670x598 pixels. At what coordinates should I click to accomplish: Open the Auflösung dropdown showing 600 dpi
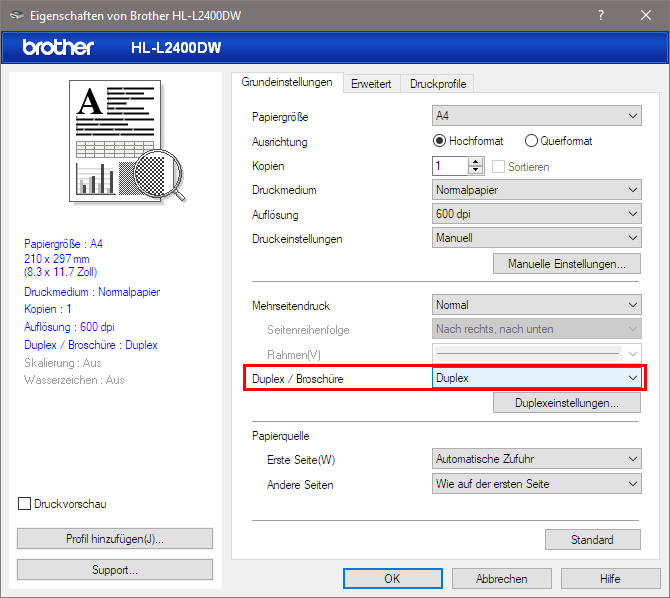point(537,214)
